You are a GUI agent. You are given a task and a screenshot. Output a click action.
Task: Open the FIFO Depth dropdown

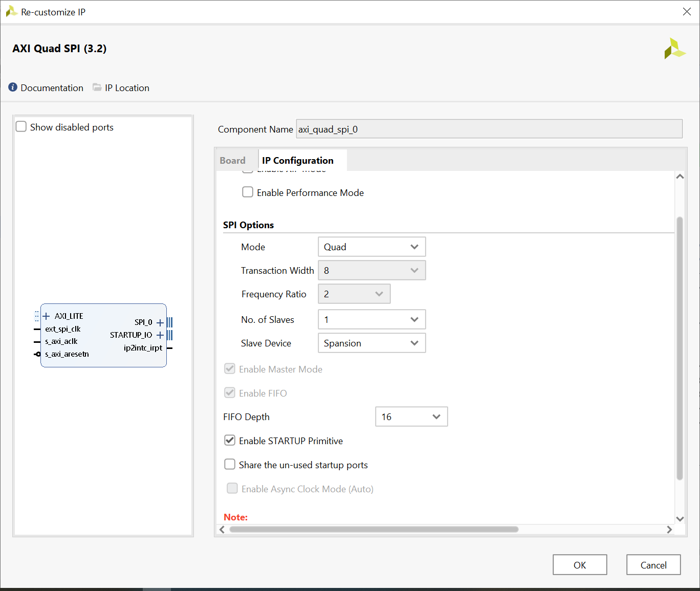point(411,417)
